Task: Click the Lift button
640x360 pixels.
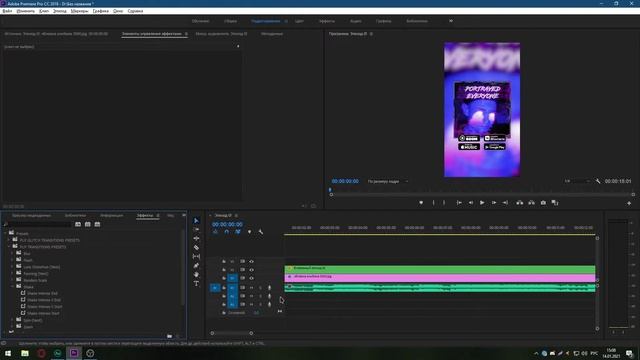Action: pos(520,202)
